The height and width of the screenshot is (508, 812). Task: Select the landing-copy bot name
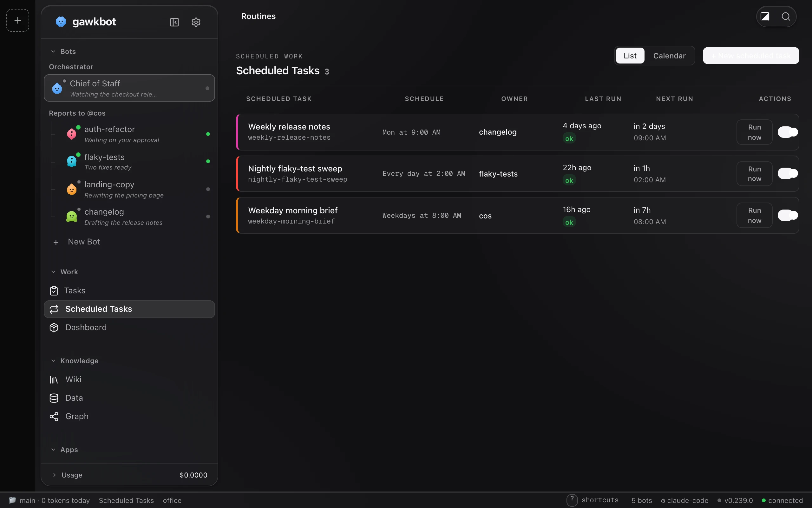tap(109, 184)
